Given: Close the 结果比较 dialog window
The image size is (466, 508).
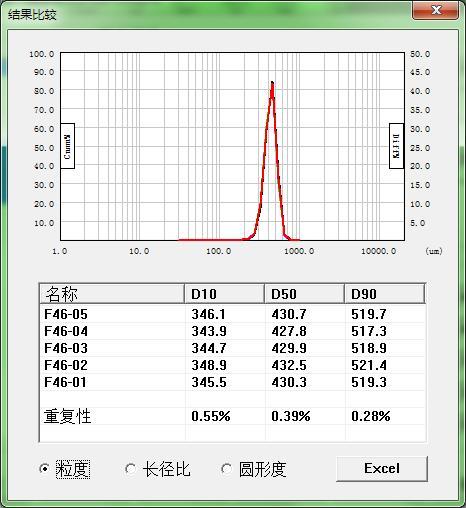Looking at the screenshot, I should click(435, 10).
